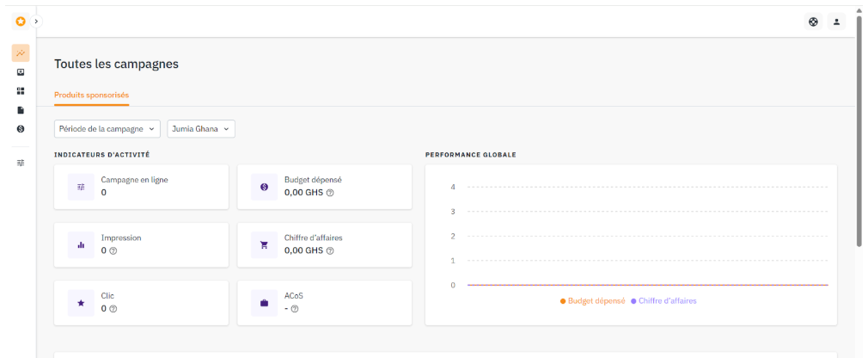Select the Produits sponsorisés tab
Image resolution: width=868 pixels, height=358 pixels.
(91, 96)
